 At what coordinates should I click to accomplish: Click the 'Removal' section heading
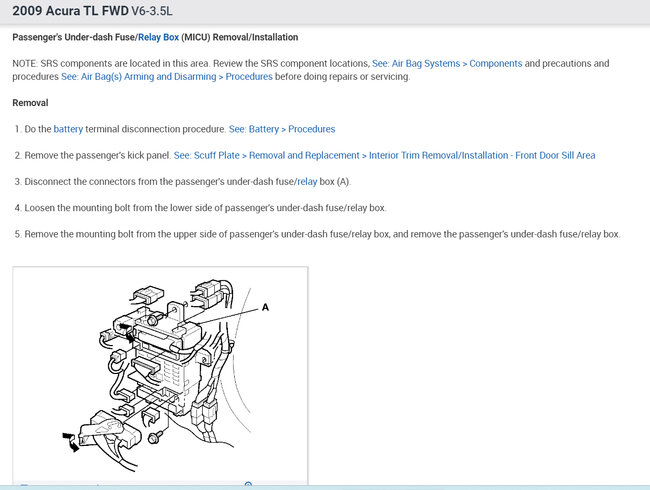pyautogui.click(x=30, y=103)
